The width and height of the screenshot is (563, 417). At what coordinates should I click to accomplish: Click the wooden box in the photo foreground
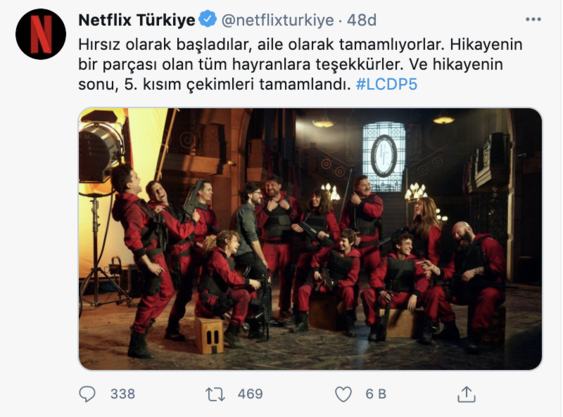[209, 335]
